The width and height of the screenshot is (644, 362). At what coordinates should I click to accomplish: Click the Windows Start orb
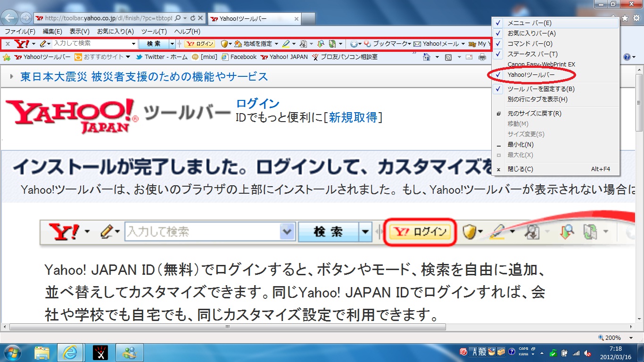[x=13, y=352]
